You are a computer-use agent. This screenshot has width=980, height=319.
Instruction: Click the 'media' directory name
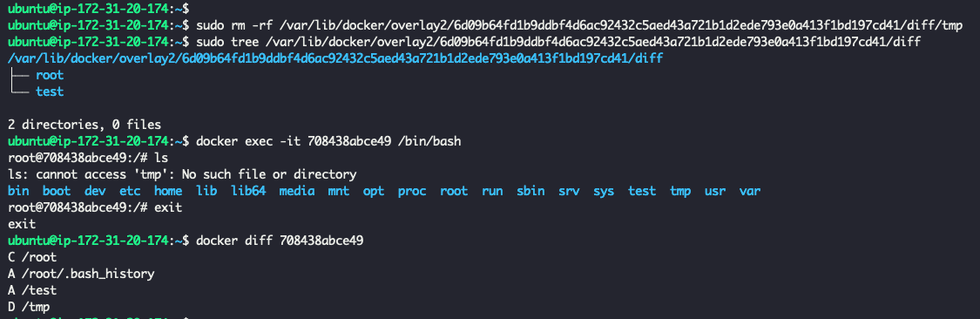pos(297,191)
